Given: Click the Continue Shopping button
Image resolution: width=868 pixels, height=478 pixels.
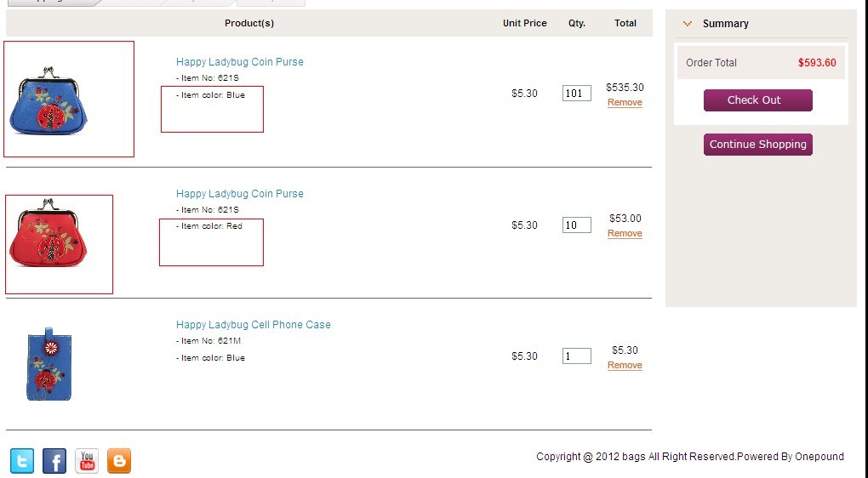Looking at the screenshot, I should pos(758,145).
